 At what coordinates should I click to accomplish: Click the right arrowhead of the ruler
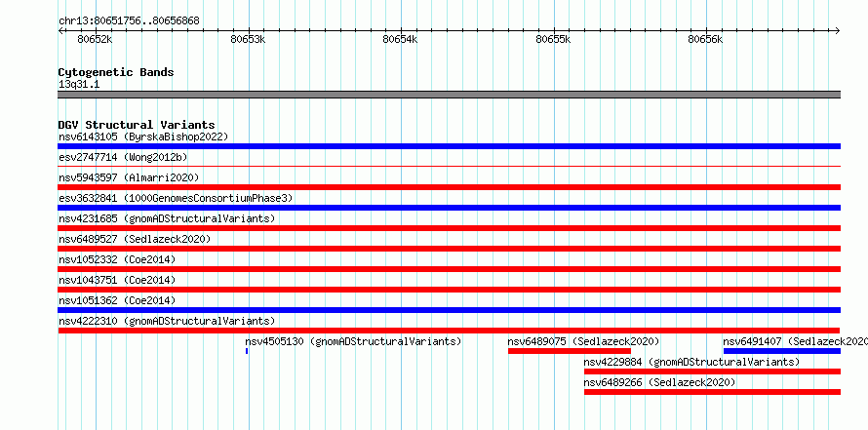pos(838,30)
